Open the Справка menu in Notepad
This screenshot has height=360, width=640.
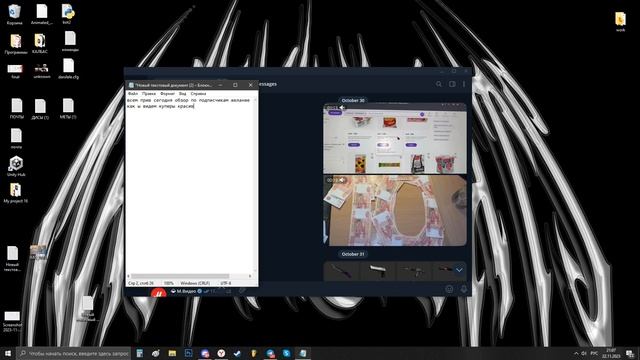(x=198, y=93)
